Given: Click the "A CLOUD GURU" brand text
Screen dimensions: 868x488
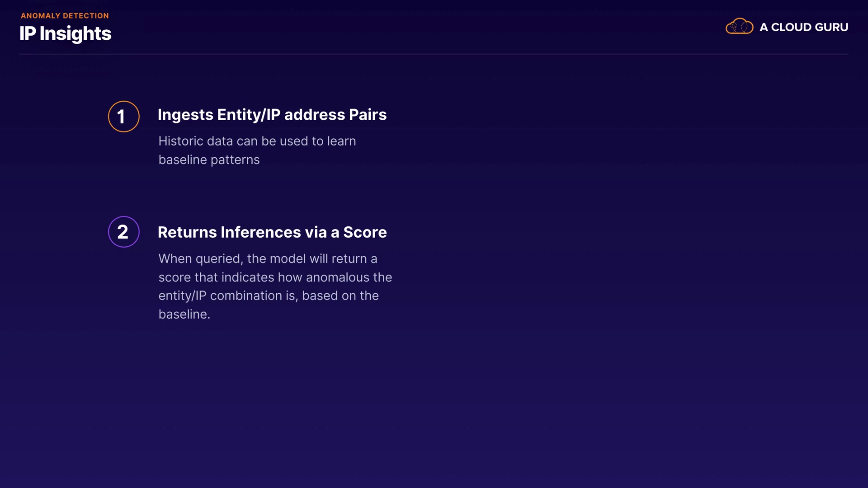Looking at the screenshot, I should pyautogui.click(x=803, y=27).
